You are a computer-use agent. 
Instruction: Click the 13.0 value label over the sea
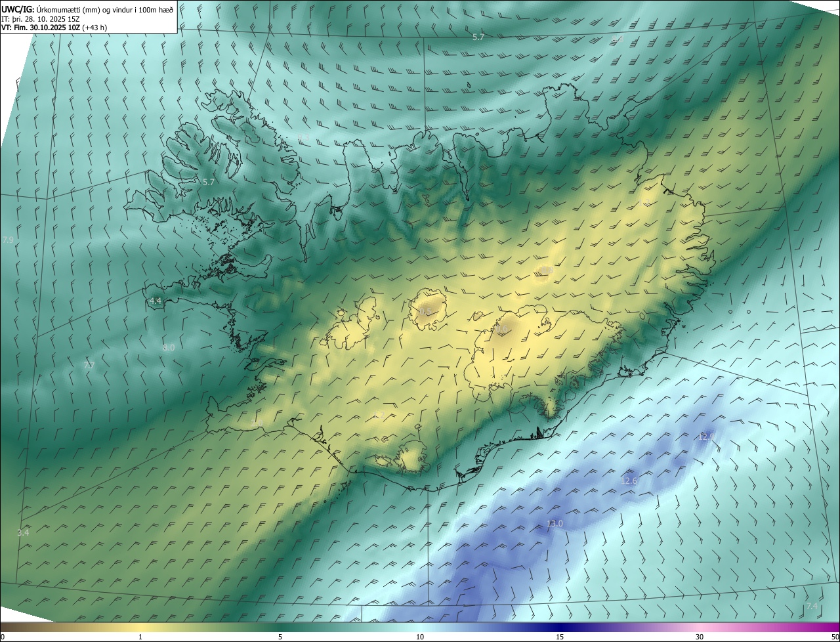click(555, 523)
